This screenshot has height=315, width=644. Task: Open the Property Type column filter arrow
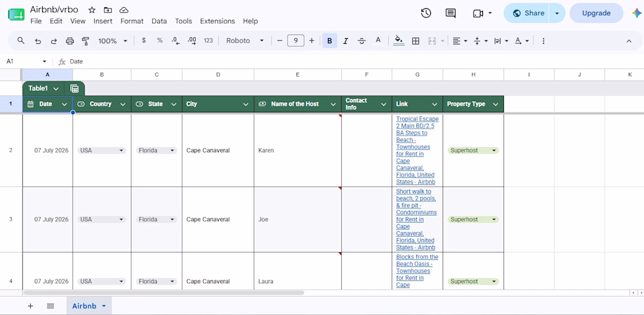point(495,104)
